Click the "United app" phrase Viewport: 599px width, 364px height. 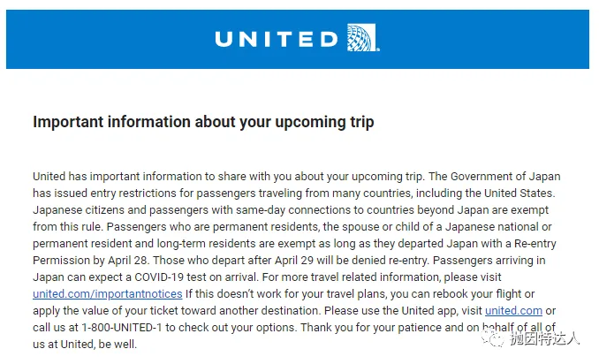point(424,311)
